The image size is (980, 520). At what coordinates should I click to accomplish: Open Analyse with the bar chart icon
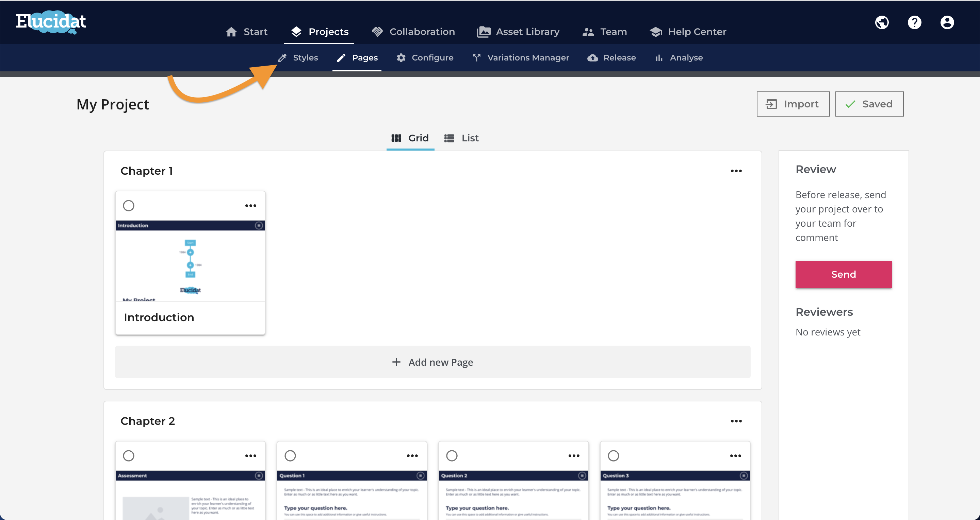click(679, 58)
